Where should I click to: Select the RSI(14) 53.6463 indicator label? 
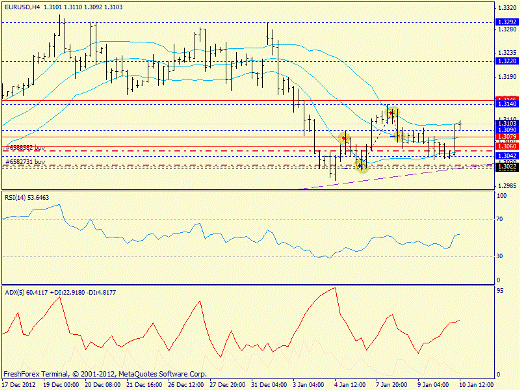27,198
